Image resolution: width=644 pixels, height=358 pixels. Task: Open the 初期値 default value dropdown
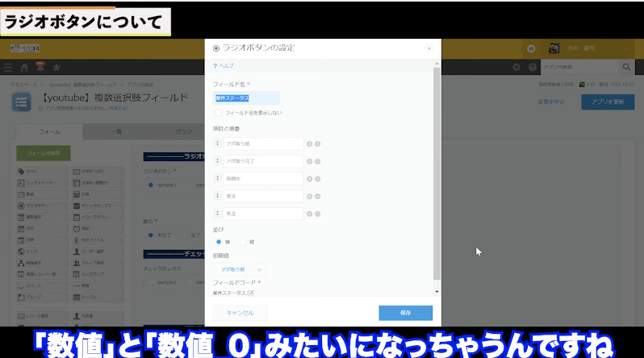tap(239, 269)
